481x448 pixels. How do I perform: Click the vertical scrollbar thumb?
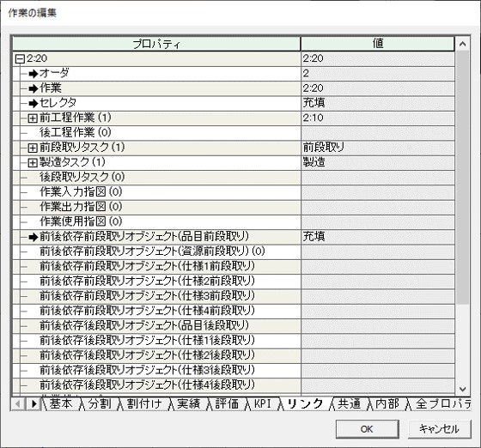463,178
